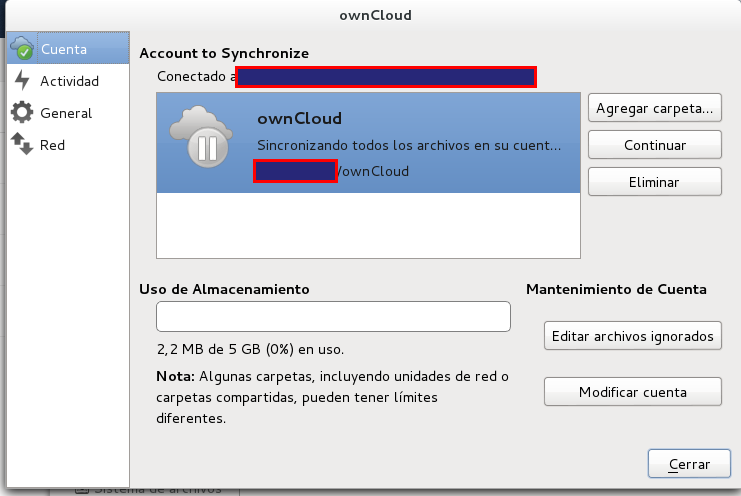Screen dimensions: 741x496
Task: Click the 'Mantenimiento de Cuenta' heading
Action: (x=616, y=289)
